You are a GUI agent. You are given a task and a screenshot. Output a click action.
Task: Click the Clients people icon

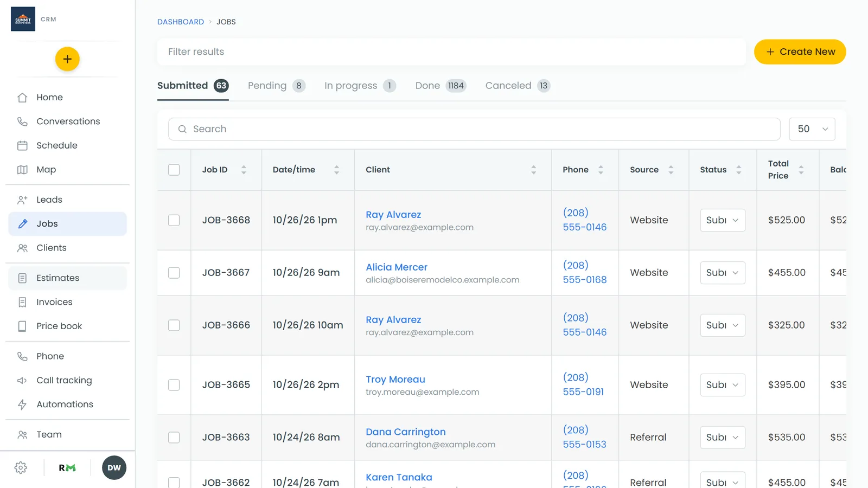[22, 248]
